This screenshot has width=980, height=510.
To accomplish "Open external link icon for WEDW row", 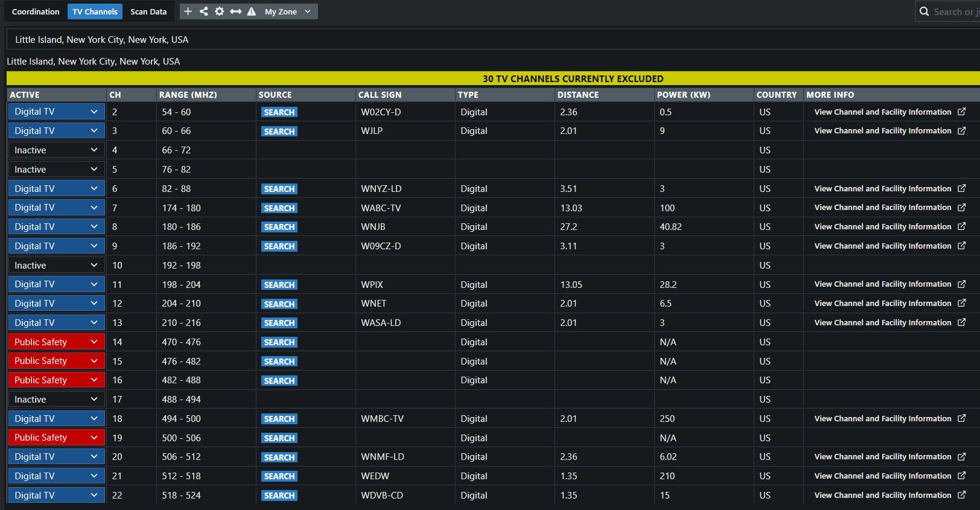I will pos(961,476).
